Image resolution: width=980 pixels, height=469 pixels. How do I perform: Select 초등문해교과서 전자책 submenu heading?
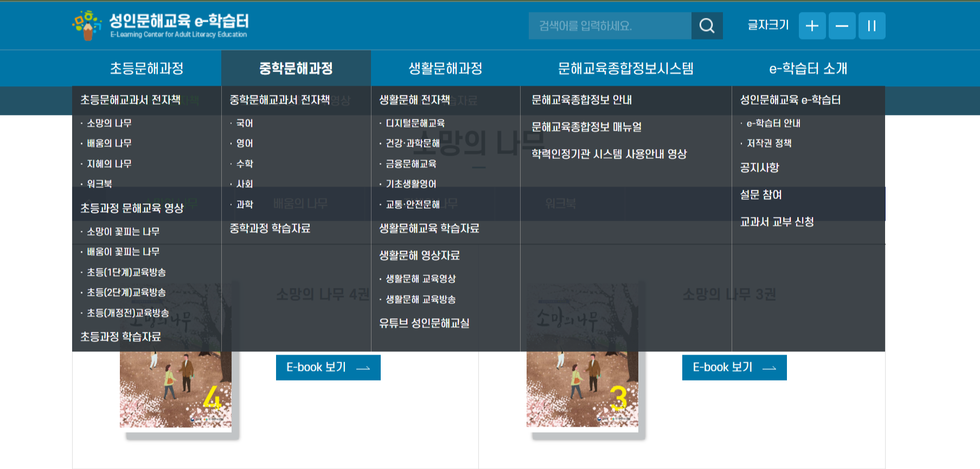pos(130,100)
